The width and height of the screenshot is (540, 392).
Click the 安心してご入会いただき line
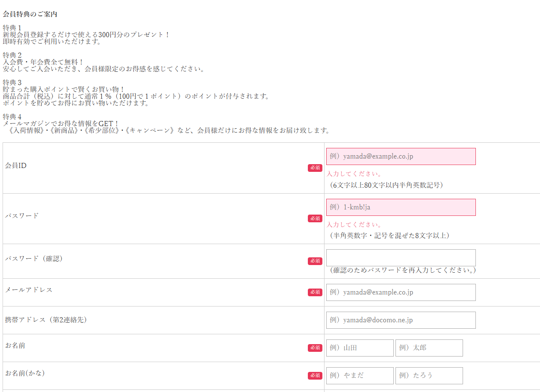(x=104, y=69)
